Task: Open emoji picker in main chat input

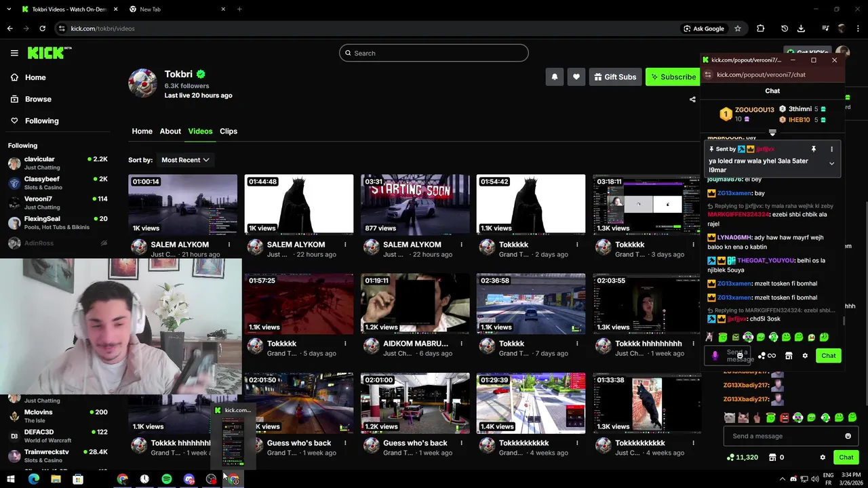Action: pyautogui.click(x=848, y=436)
